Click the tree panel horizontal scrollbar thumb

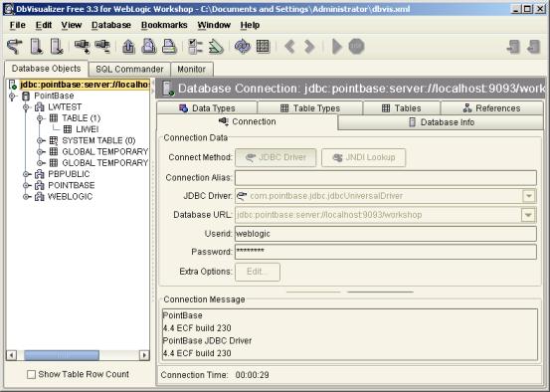pos(62,355)
